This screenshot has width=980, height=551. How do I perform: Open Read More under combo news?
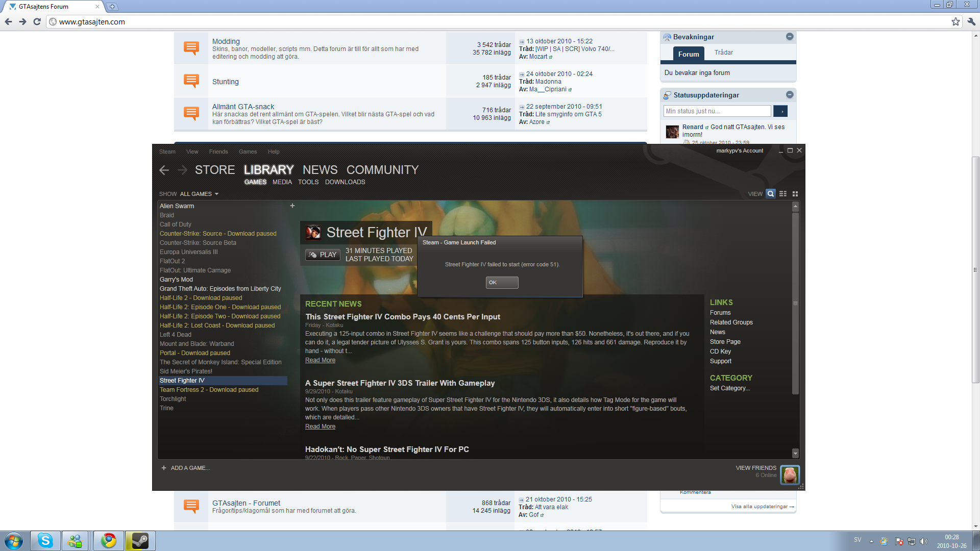coord(320,360)
